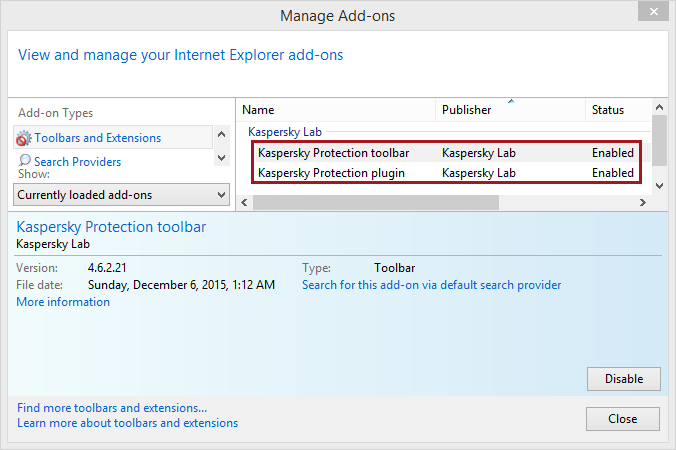This screenshot has width=676, height=450.
Task: Select Search Providers add-on type
Action: point(78,162)
